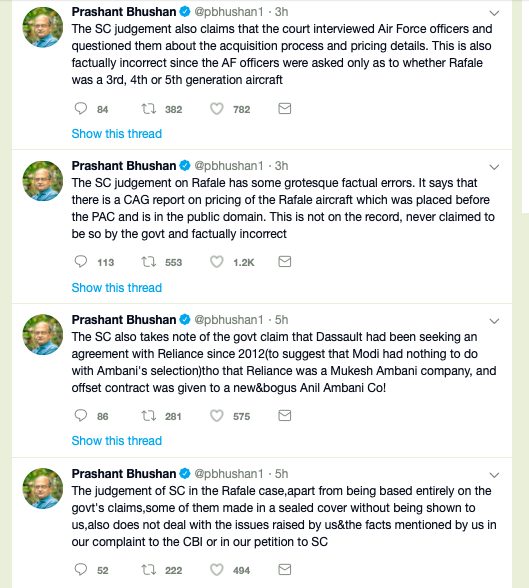This screenshot has width=529, height=588.
Task: Show this thread under the CAG report tweet
Action: point(117,288)
